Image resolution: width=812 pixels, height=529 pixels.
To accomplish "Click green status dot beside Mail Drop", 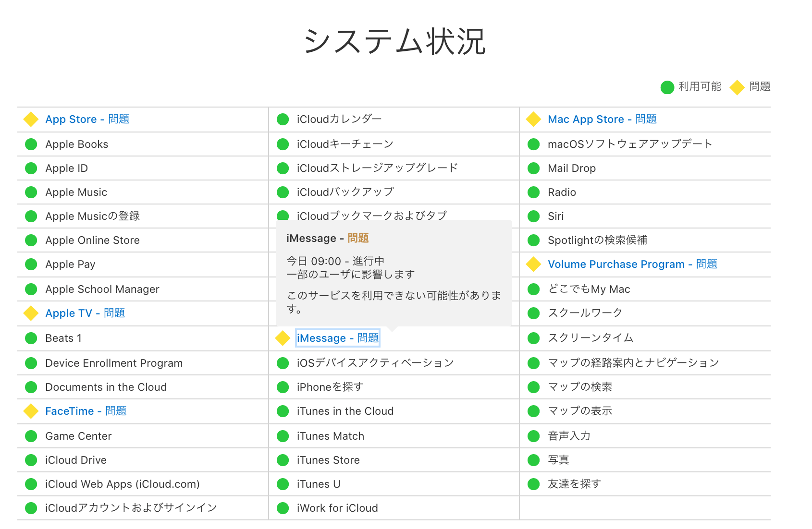I will click(534, 168).
